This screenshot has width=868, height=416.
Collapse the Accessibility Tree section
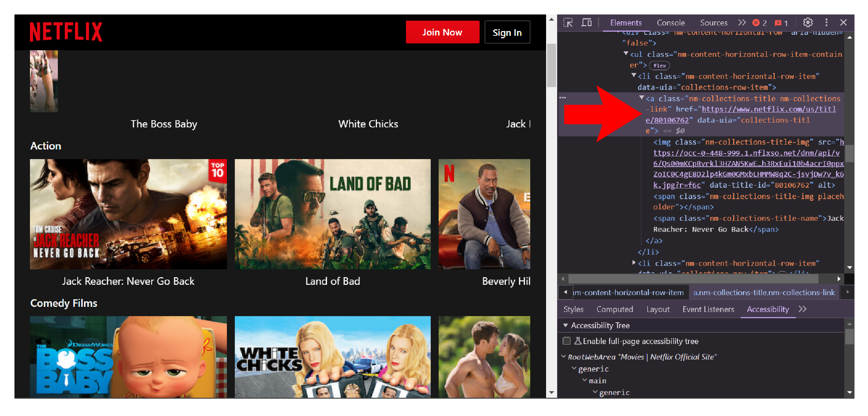click(x=565, y=325)
